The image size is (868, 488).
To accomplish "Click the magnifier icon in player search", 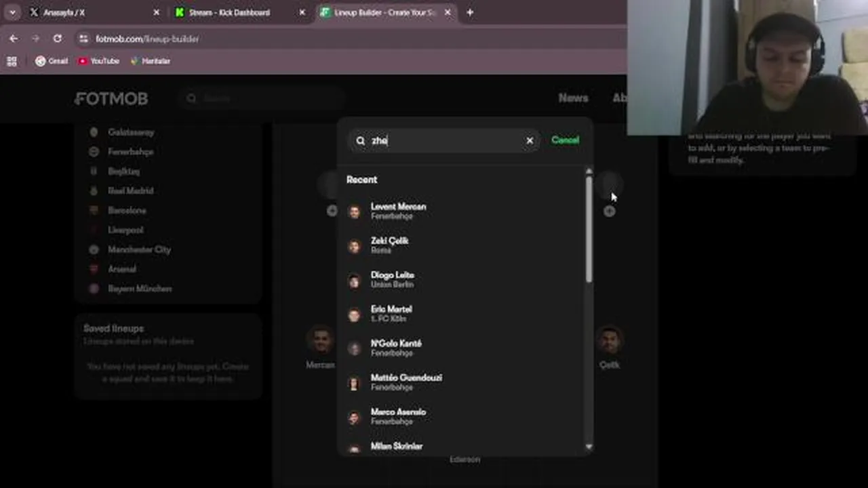I will [361, 140].
